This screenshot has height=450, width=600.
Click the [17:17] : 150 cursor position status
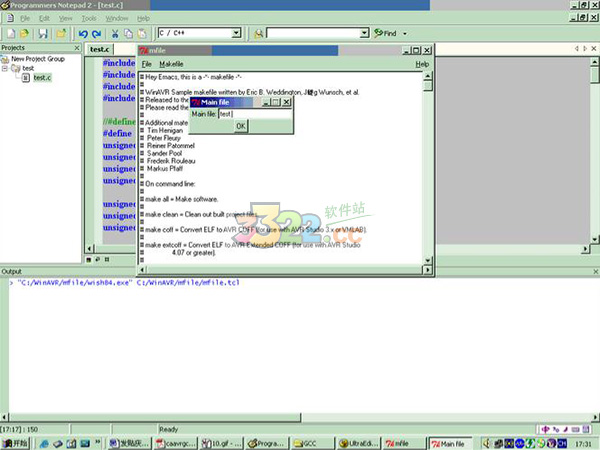tap(19, 429)
